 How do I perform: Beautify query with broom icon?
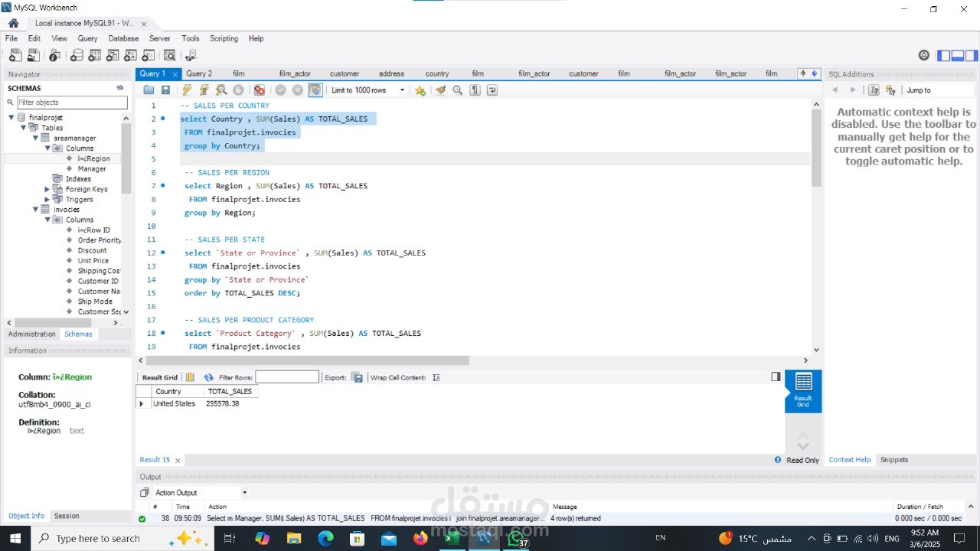pos(440,90)
